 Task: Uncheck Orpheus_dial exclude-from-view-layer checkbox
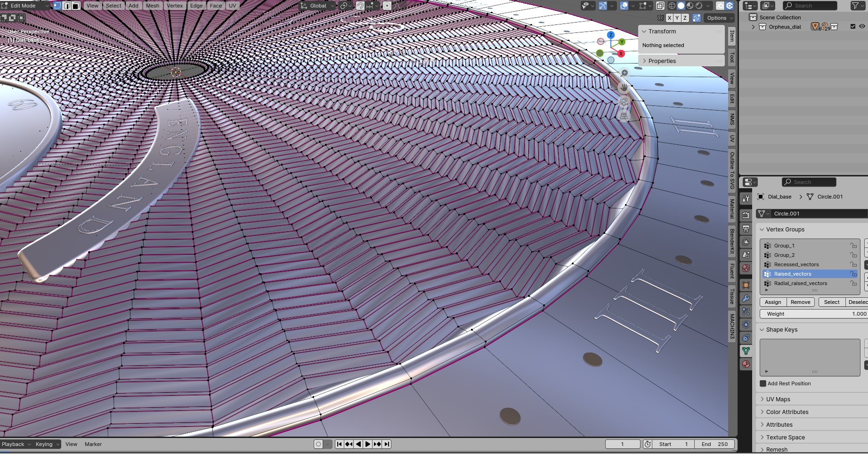pyautogui.click(x=852, y=27)
